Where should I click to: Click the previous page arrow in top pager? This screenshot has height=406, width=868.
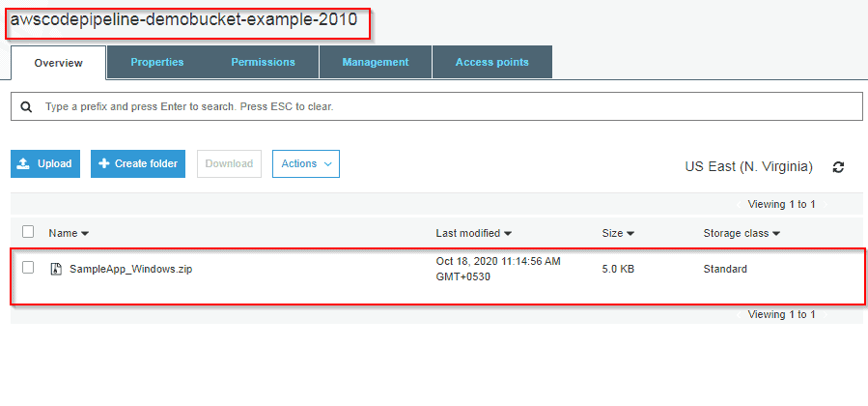pyautogui.click(x=739, y=204)
